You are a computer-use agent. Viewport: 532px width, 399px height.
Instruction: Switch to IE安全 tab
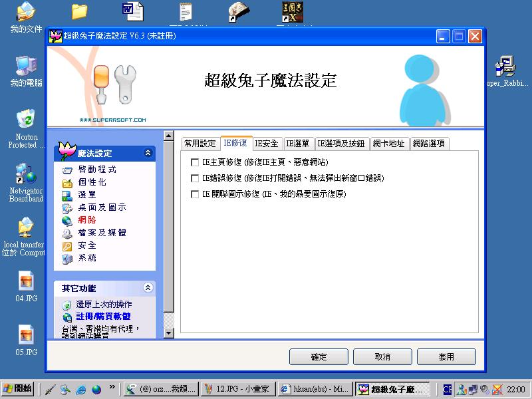[267, 144]
